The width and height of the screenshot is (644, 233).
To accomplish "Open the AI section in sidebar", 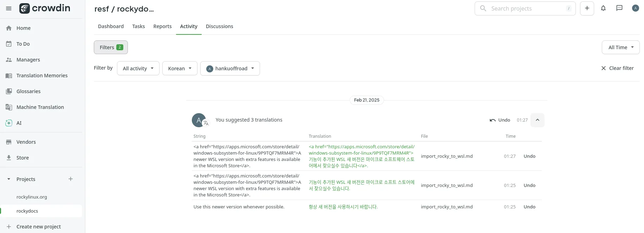I will (x=19, y=123).
